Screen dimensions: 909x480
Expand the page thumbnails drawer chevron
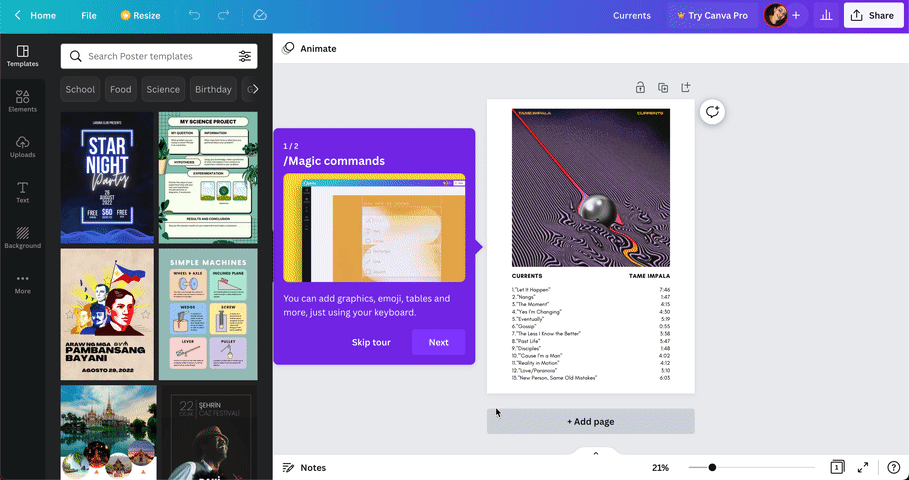coord(596,453)
